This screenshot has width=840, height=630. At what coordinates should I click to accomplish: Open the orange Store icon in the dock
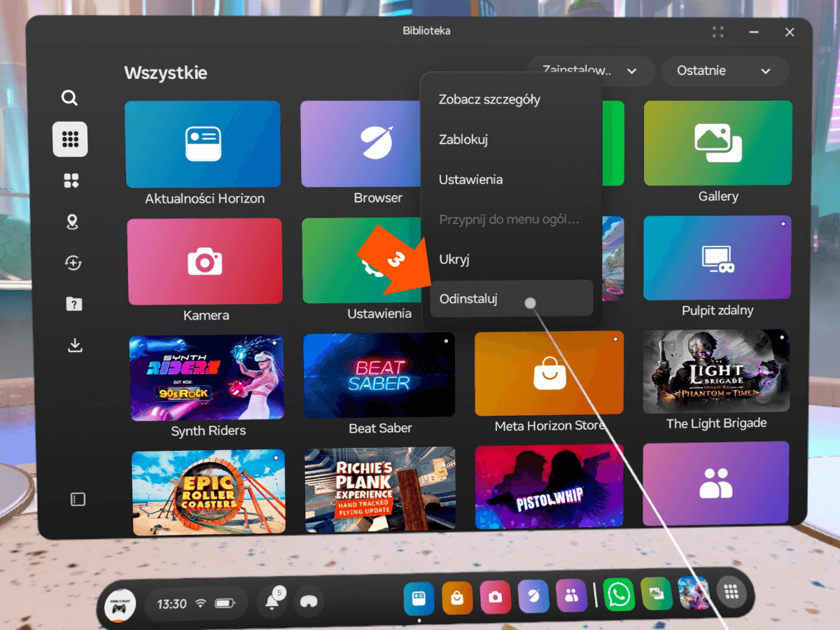(457, 597)
